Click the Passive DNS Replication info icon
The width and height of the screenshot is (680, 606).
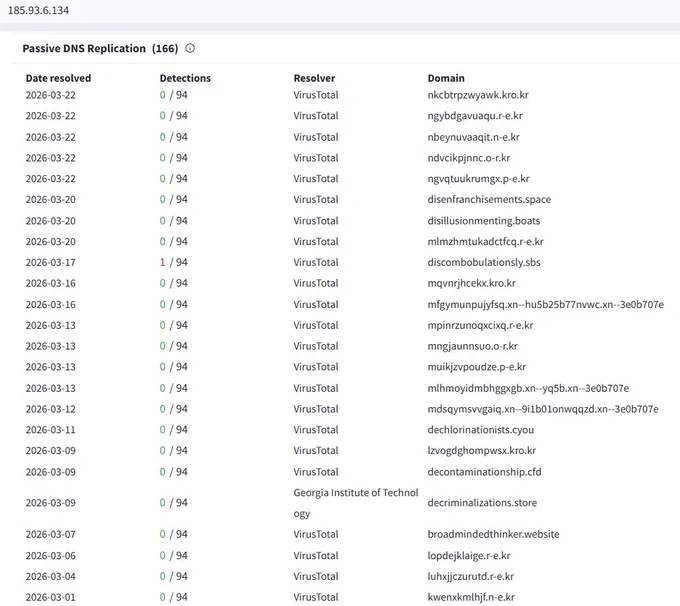pyautogui.click(x=190, y=48)
